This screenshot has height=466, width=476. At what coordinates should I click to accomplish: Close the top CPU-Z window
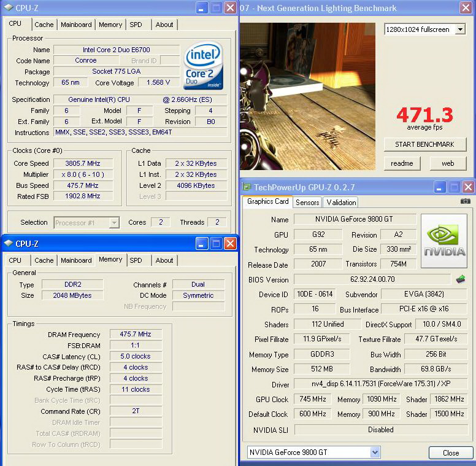pos(230,7)
